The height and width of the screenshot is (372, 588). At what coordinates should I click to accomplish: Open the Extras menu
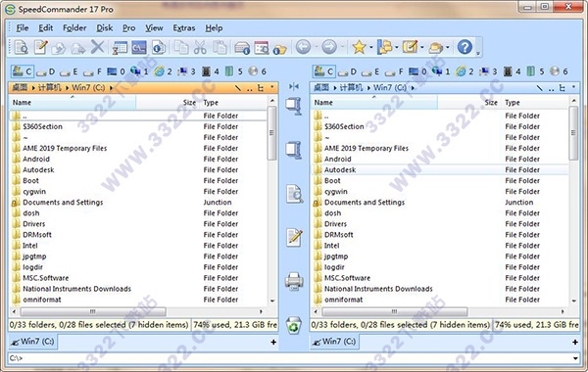184,28
